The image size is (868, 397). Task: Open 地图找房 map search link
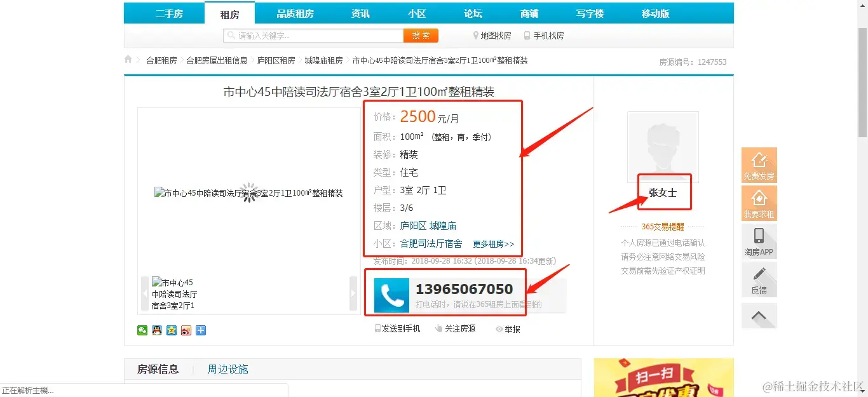pyautogui.click(x=491, y=36)
